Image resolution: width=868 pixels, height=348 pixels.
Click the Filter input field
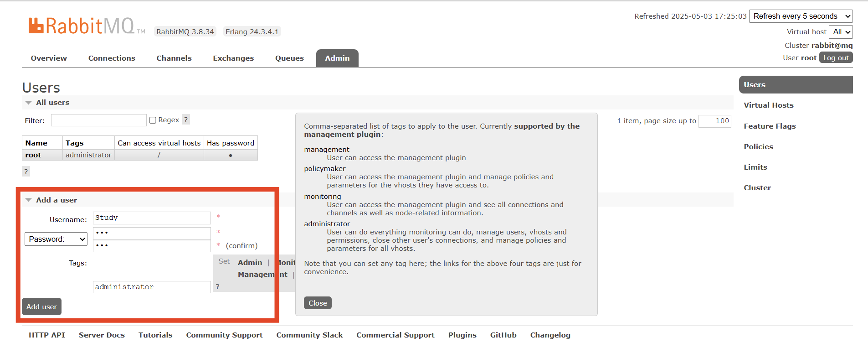(98, 120)
